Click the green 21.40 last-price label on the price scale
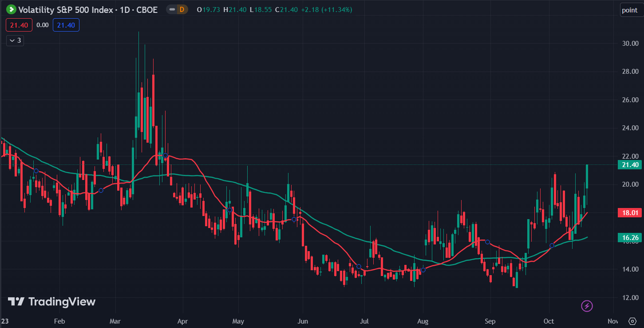Image resolution: width=644 pixels, height=328 pixels. coord(630,165)
